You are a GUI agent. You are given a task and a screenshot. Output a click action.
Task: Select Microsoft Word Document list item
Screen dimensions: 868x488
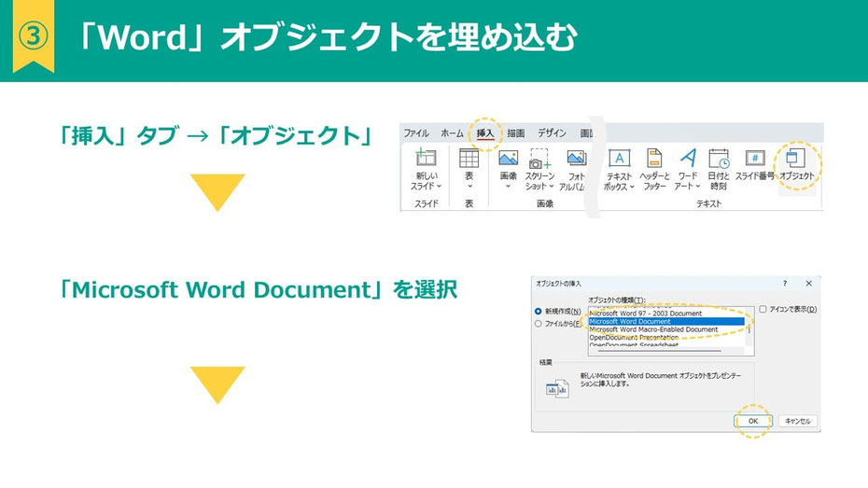(666, 321)
